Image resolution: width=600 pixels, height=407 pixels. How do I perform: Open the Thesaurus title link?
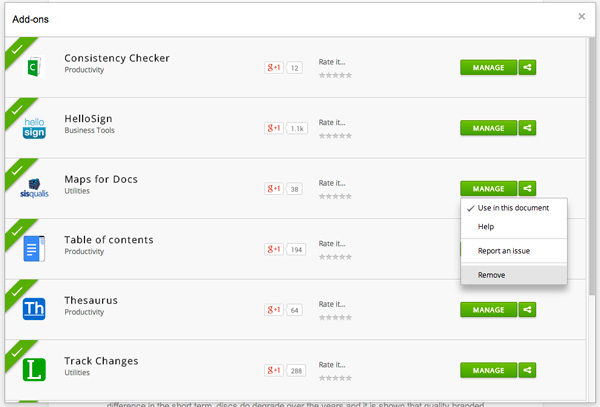coord(91,300)
